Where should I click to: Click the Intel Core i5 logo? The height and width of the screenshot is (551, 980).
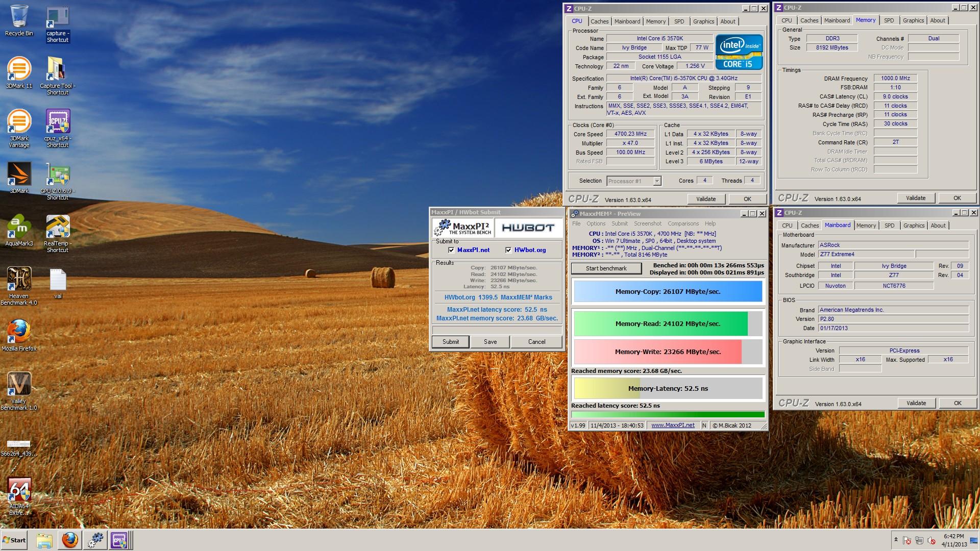pos(739,52)
